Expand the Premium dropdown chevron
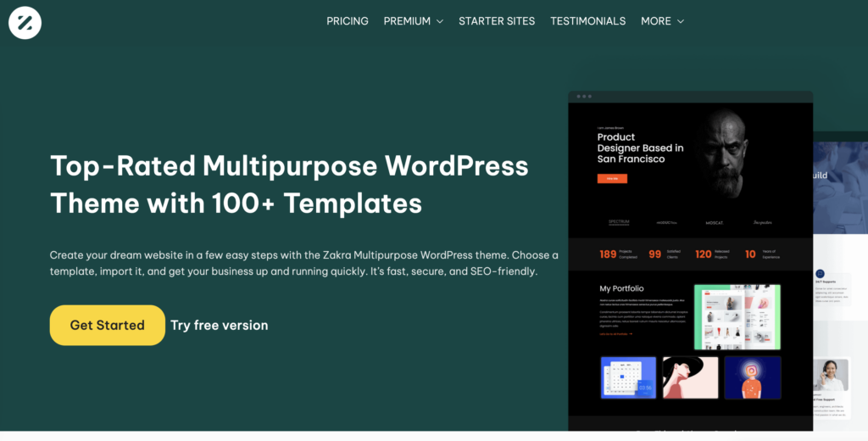Screen dimensions: 868x441 [440, 22]
